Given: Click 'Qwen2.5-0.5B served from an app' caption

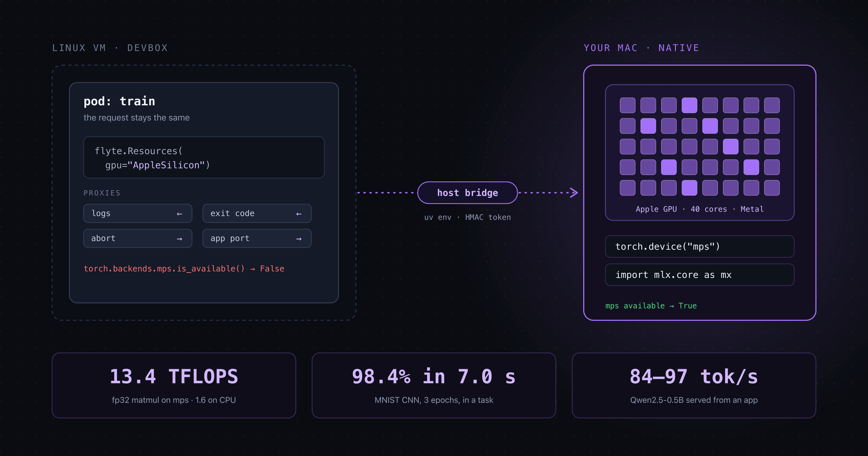Looking at the screenshot, I should point(694,400).
